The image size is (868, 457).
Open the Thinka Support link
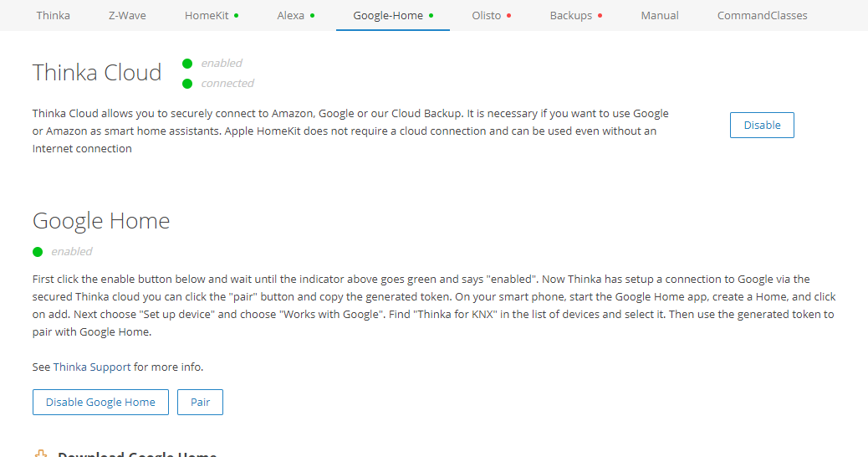[x=92, y=367]
